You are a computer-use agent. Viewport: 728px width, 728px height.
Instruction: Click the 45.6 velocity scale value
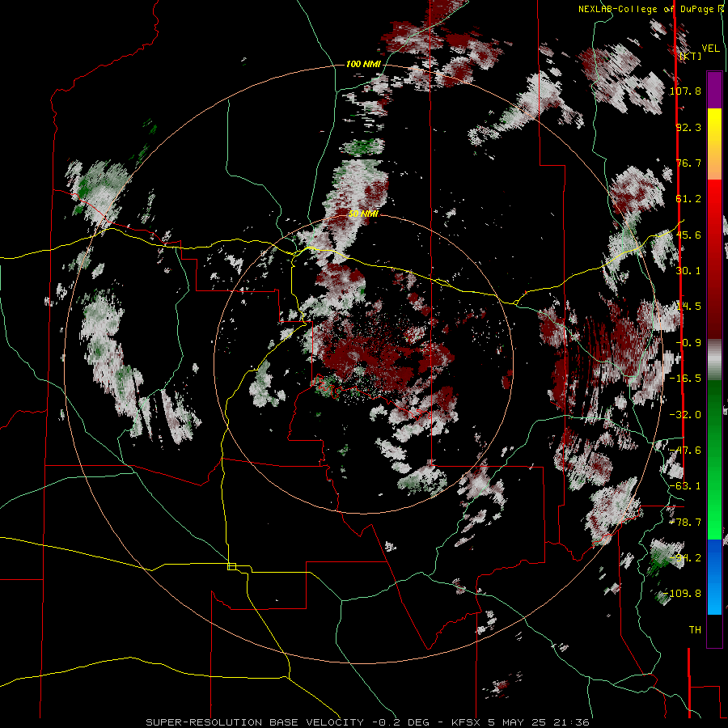(688, 235)
